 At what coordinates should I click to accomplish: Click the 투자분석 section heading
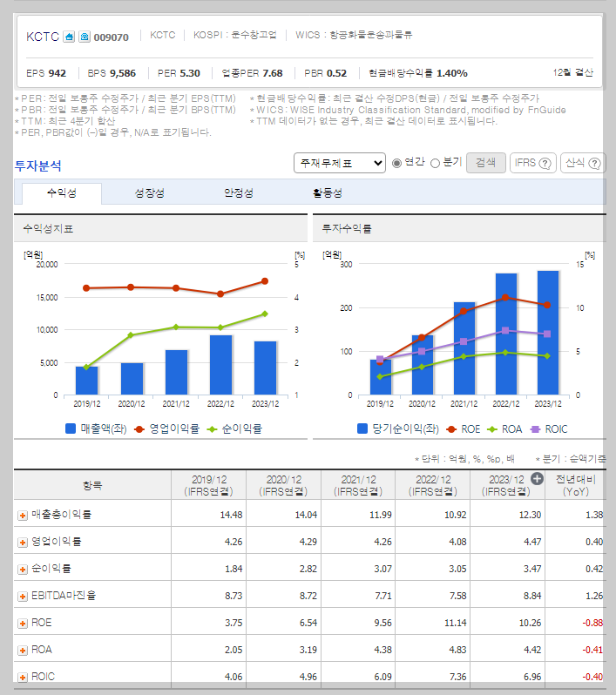[38, 165]
